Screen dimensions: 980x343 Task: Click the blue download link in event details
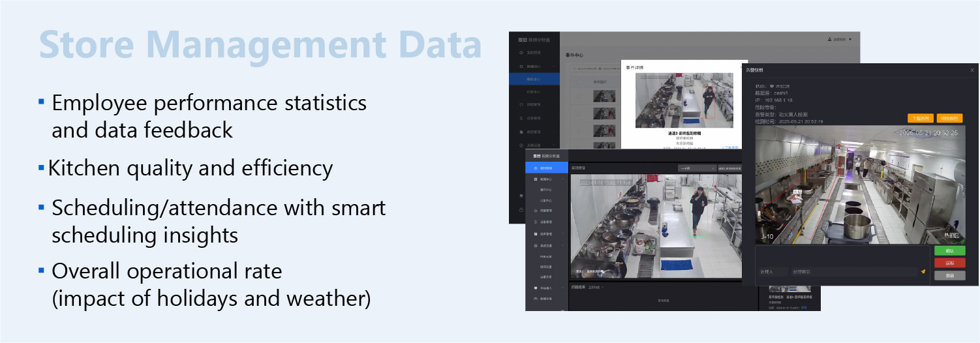[731, 147]
